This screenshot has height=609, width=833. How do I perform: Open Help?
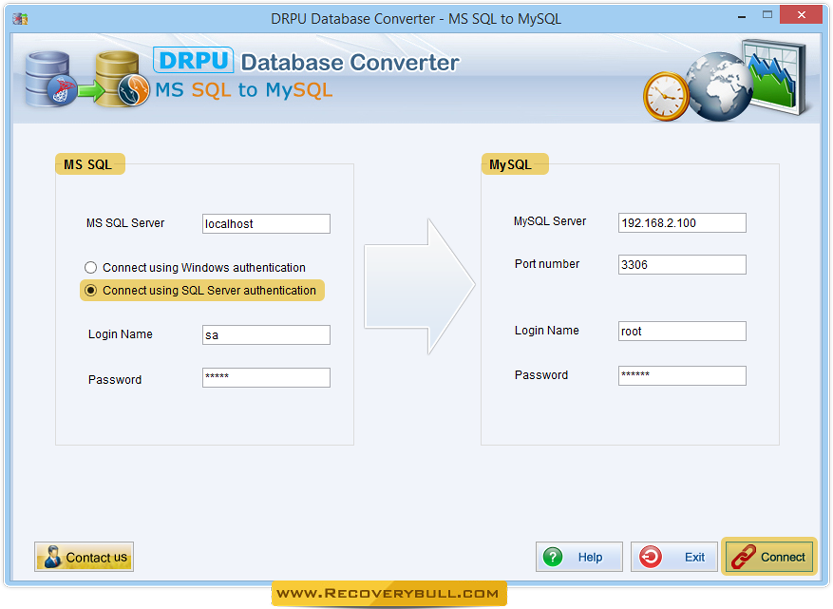(x=579, y=557)
